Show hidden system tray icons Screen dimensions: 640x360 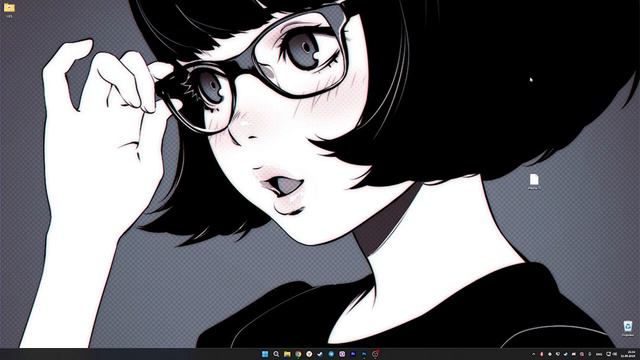coord(533,354)
